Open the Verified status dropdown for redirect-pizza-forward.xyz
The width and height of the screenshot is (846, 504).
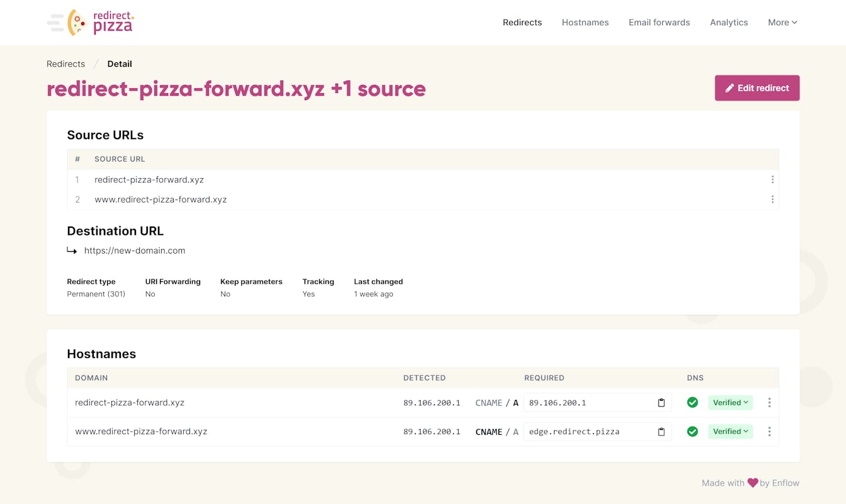point(730,402)
